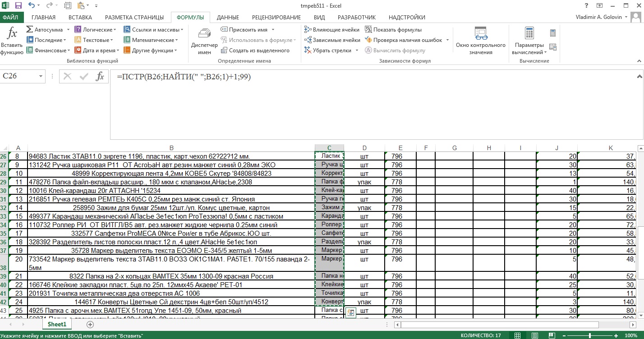Trace precedents with Влияющие ячейки
This screenshot has width=644, height=339.
tap(332, 30)
